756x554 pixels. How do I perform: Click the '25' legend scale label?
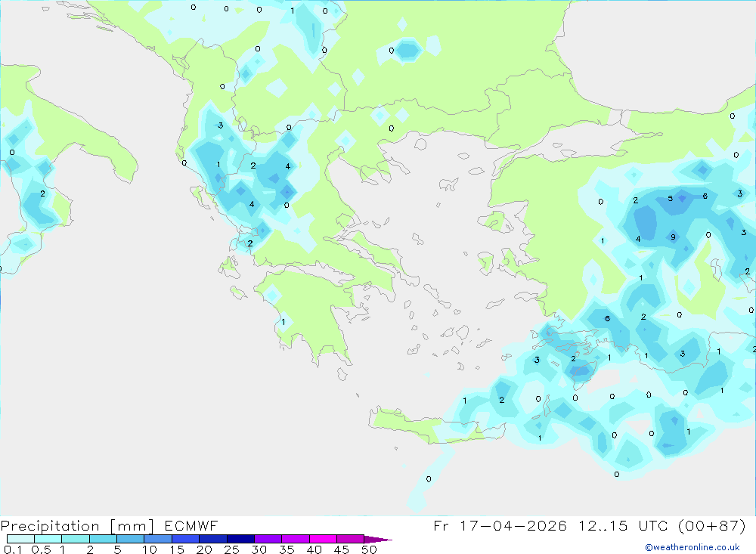[x=232, y=549]
